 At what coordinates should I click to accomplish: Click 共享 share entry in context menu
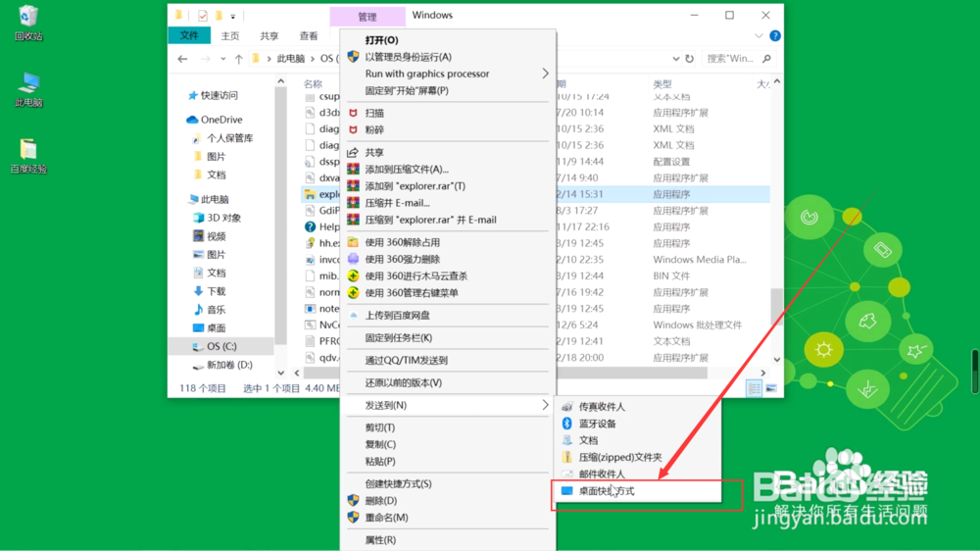448,153
